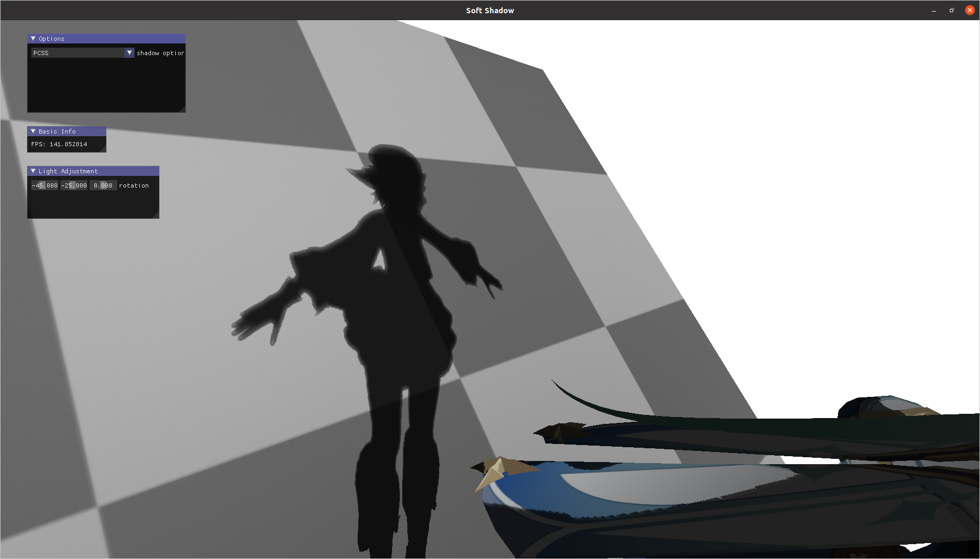Click the Options panel resize grip

(x=182, y=109)
